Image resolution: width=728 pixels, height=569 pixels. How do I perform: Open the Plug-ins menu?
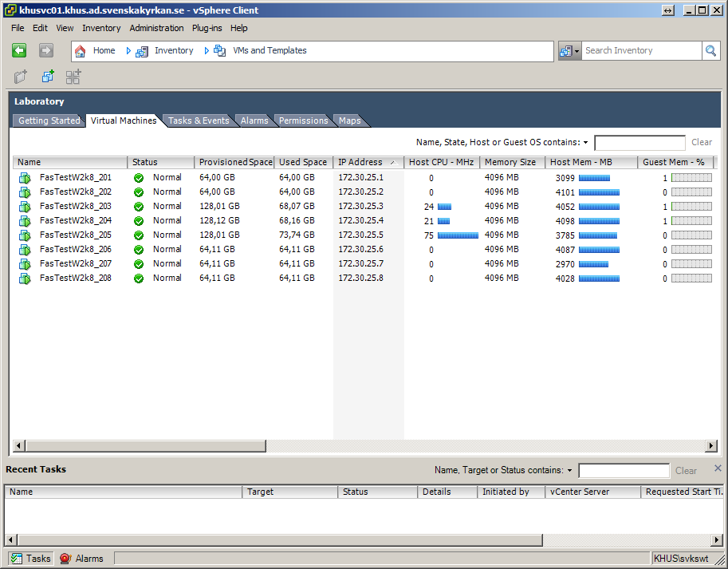207,28
